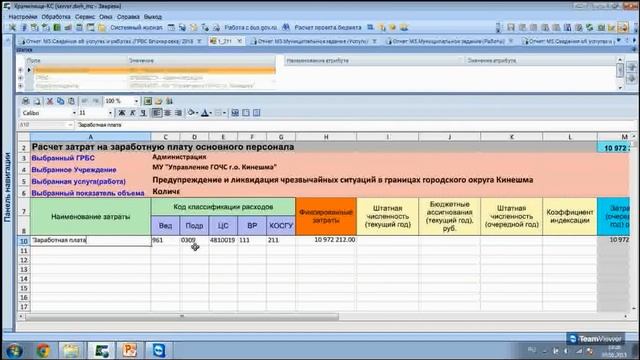Paste from clipboard using the paste icon
640x360 pixels.
pos(71,101)
